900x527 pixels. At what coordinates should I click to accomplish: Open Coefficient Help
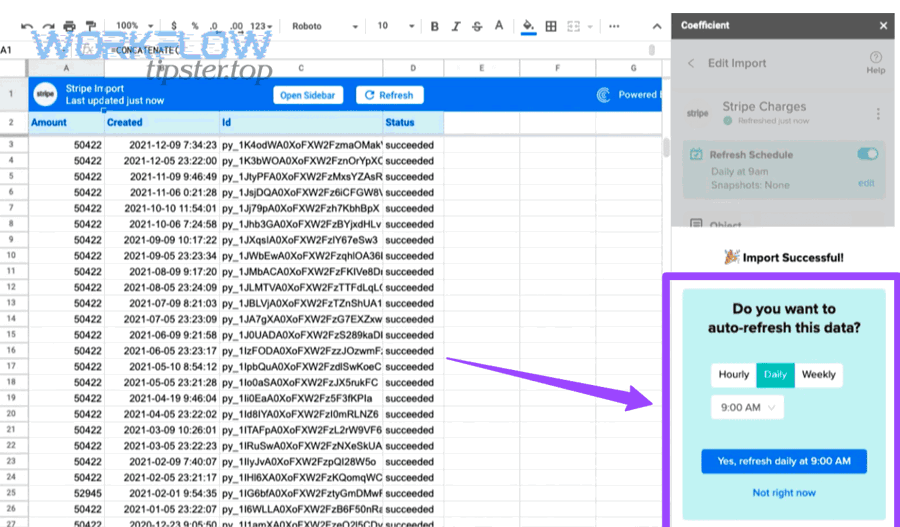tap(875, 62)
